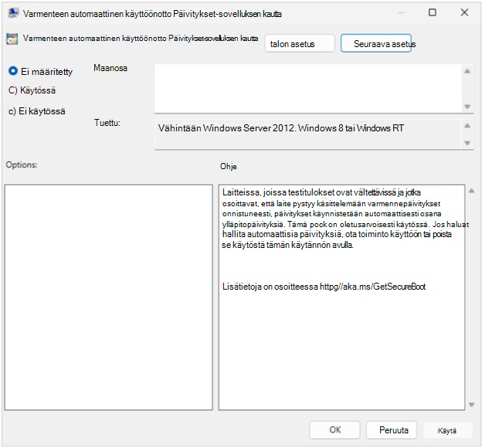Viewport: 482px width, 448px height.
Task: Click the 'Options:' label
Action: [x=22, y=165]
